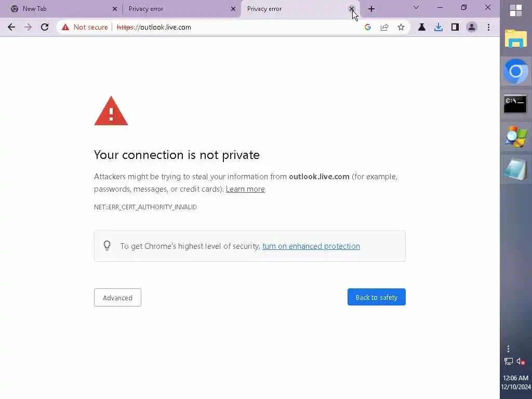This screenshot has height=399, width=532.
Task: Open the share page icon in address bar
Action: pos(384,27)
